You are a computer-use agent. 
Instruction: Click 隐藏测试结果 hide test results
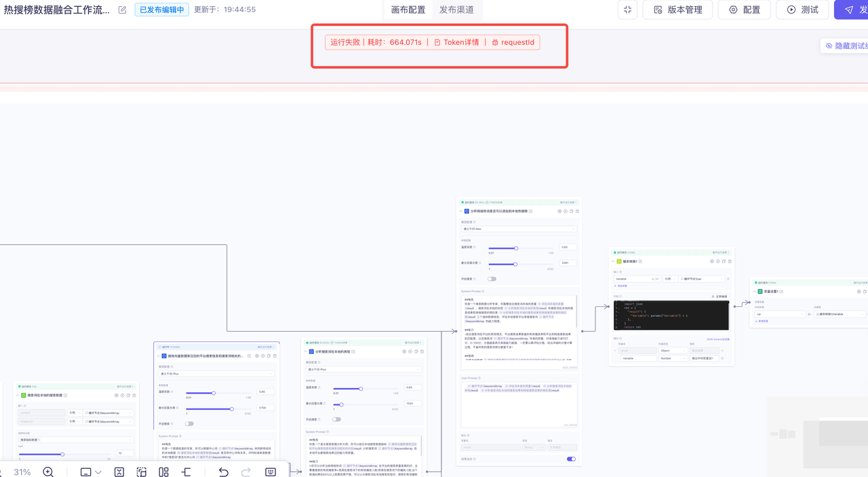tap(846, 45)
